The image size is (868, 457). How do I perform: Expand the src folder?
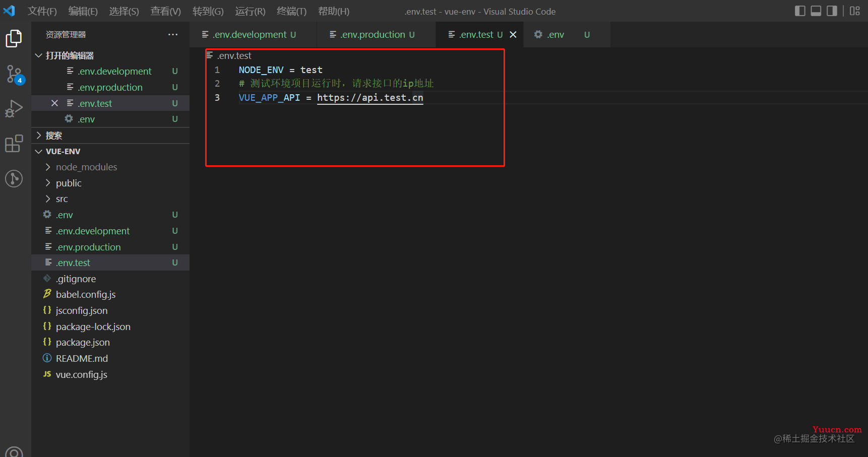pos(48,199)
